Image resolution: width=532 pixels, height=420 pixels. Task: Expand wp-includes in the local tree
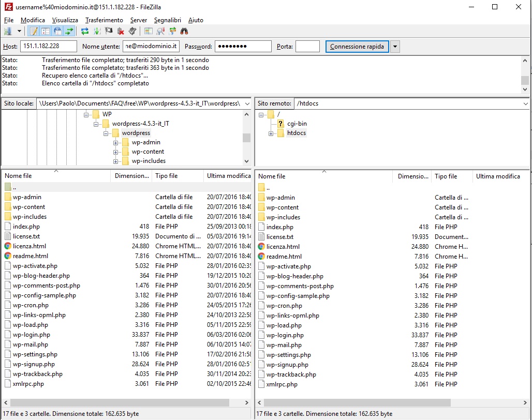point(116,162)
